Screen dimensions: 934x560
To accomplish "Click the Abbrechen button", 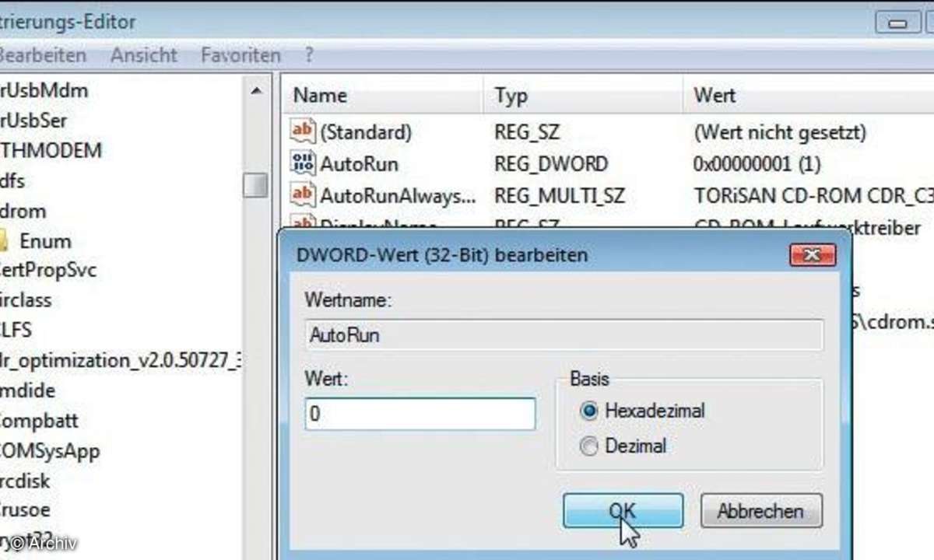I will tap(761, 511).
